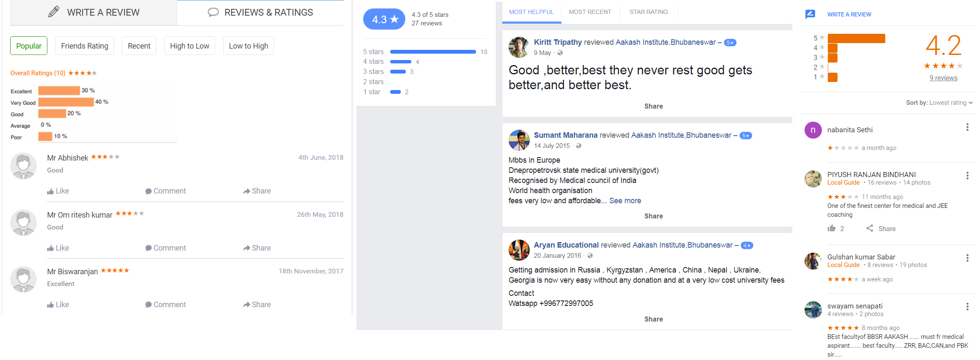
Task: Click the comment icon under Mr Biswaranjan's review
Action: coord(148,305)
